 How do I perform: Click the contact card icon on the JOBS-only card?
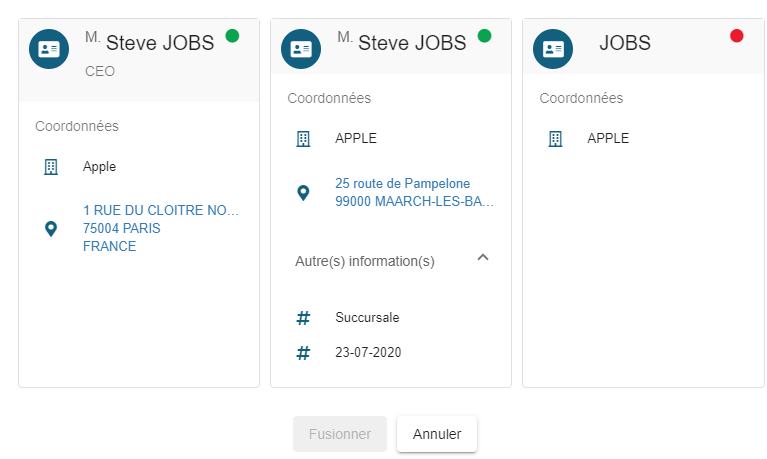pyautogui.click(x=553, y=49)
